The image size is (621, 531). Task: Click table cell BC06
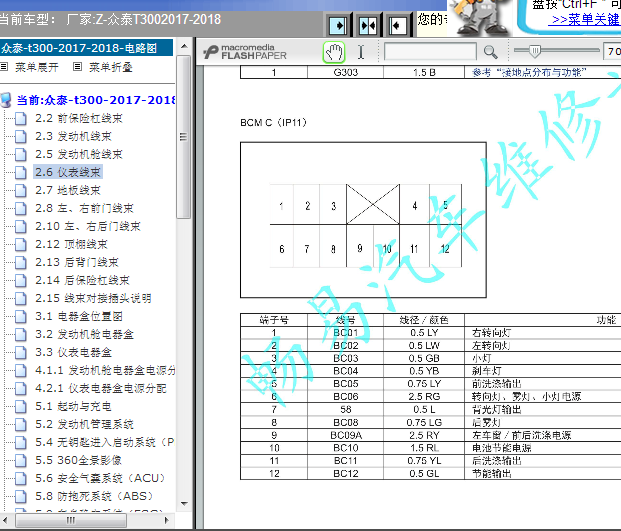coord(346,397)
